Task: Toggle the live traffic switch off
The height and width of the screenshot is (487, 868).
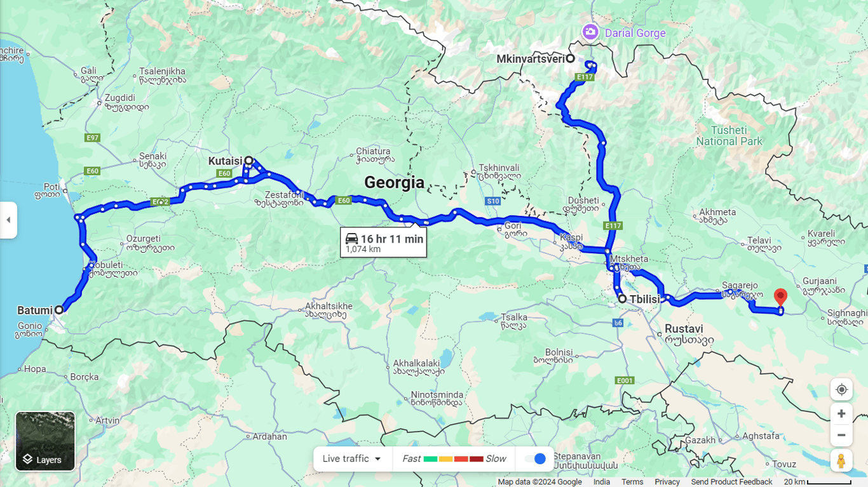Action: [536, 459]
